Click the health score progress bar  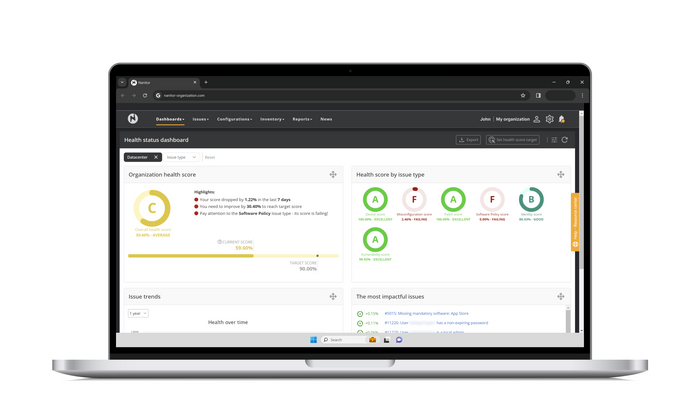click(233, 256)
